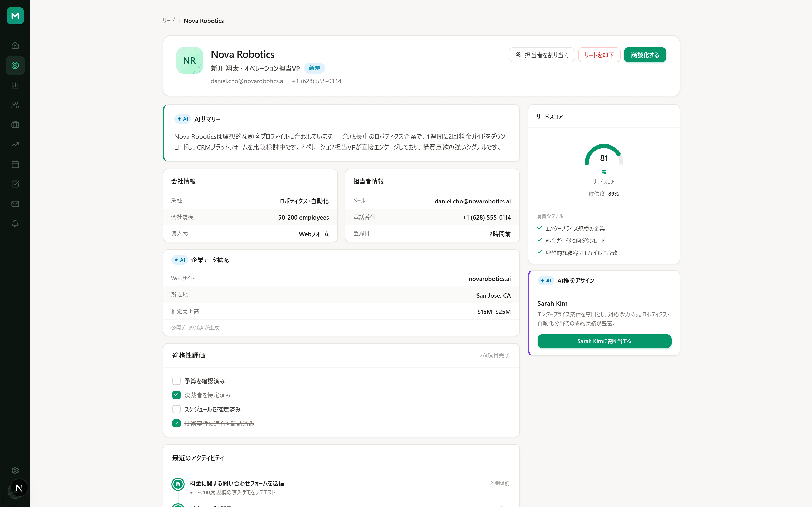
Task: Click the 2/4項目完了 progress text
Action: tap(495, 355)
